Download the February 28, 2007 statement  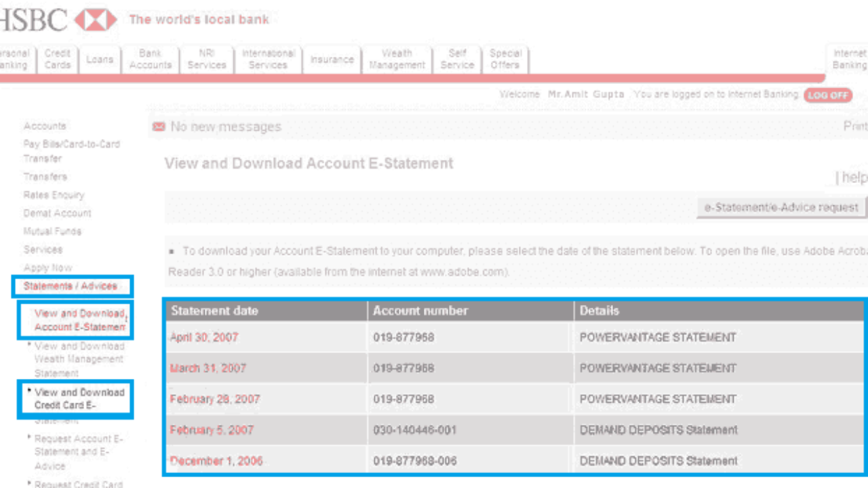click(214, 399)
